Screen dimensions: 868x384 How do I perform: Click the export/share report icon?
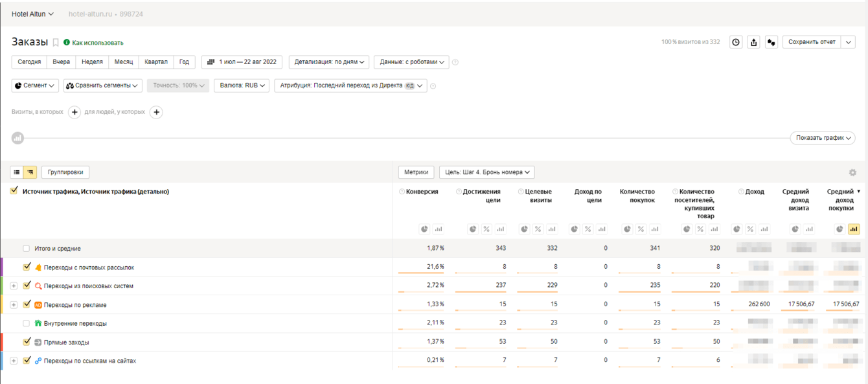coord(753,42)
